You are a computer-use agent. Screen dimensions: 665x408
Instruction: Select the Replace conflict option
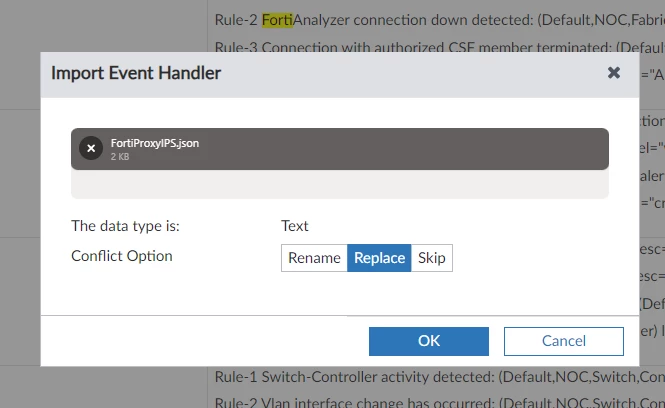(x=379, y=258)
